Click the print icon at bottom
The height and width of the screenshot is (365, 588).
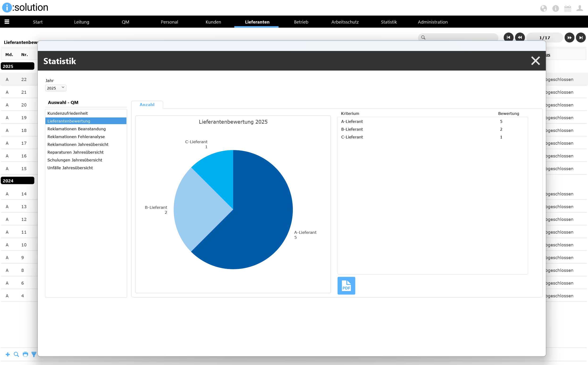pos(25,354)
